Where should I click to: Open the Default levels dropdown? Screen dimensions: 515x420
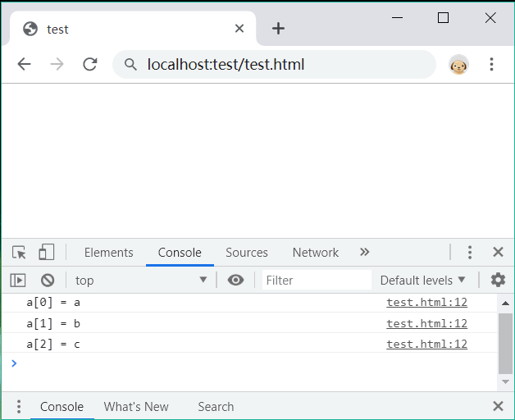pos(422,281)
